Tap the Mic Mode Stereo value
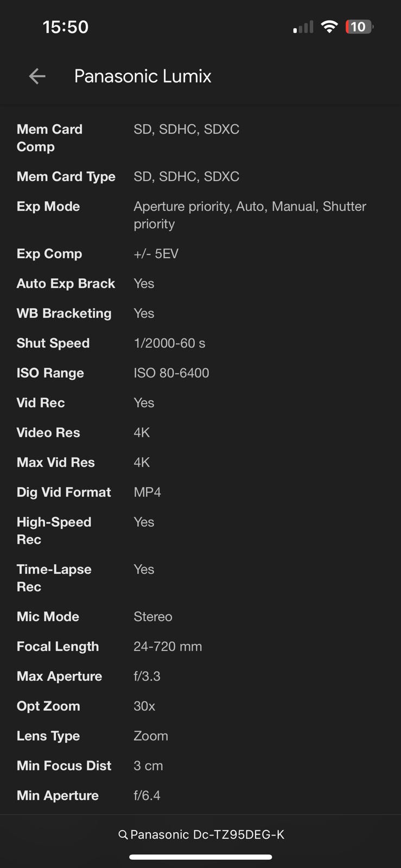 point(153,616)
